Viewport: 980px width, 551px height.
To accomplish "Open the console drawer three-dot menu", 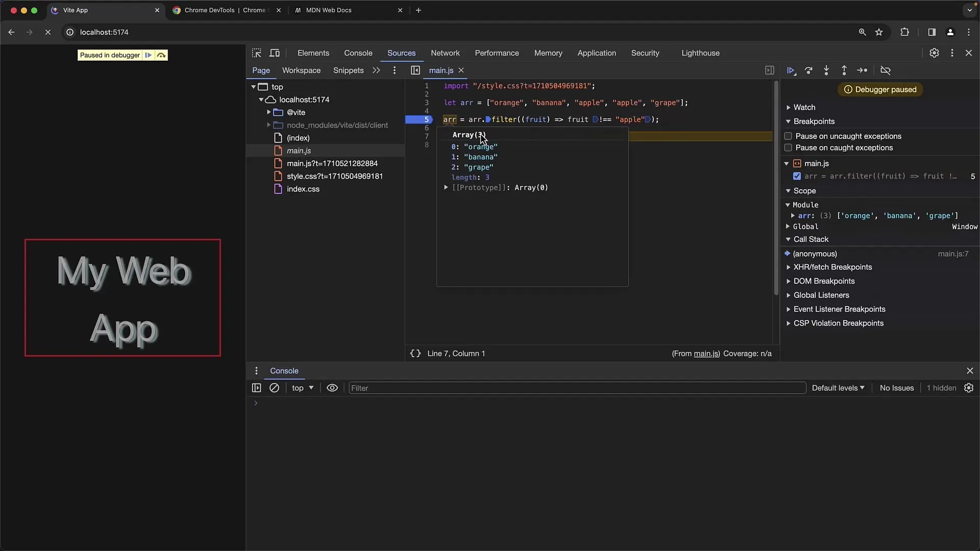I will click(x=257, y=371).
